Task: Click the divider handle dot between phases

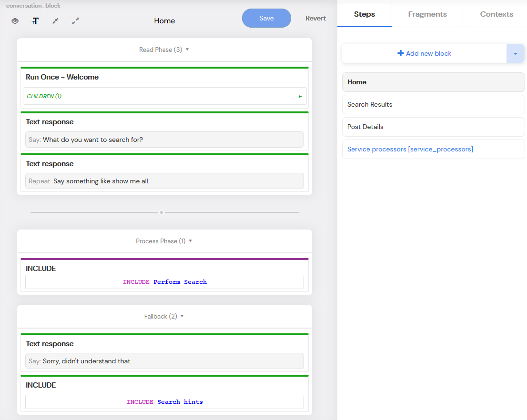Action: point(162,212)
